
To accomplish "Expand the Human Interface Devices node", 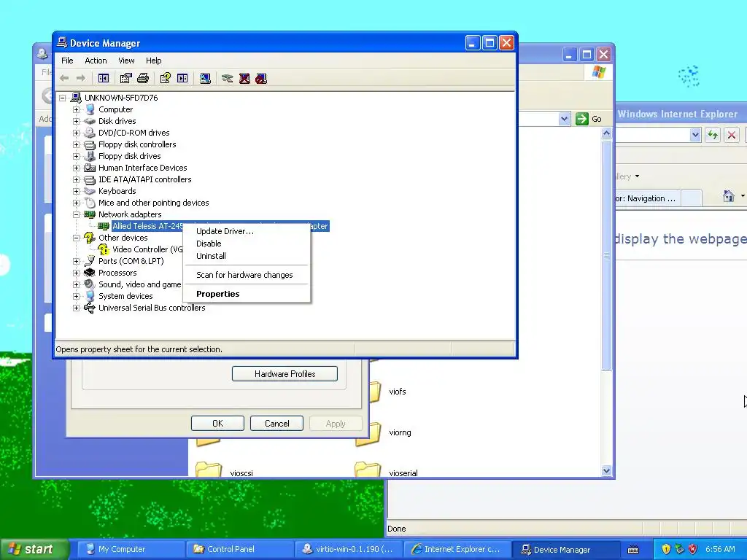I will [76, 168].
